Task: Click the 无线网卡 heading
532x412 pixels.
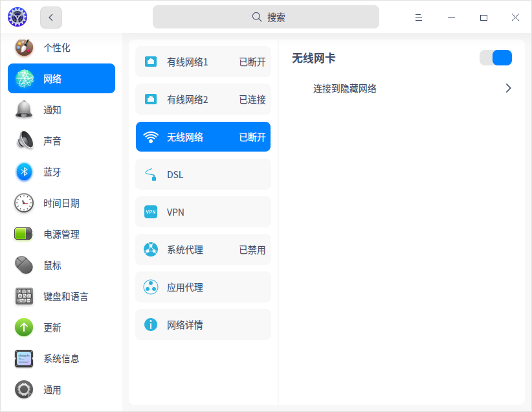Action: click(313, 58)
